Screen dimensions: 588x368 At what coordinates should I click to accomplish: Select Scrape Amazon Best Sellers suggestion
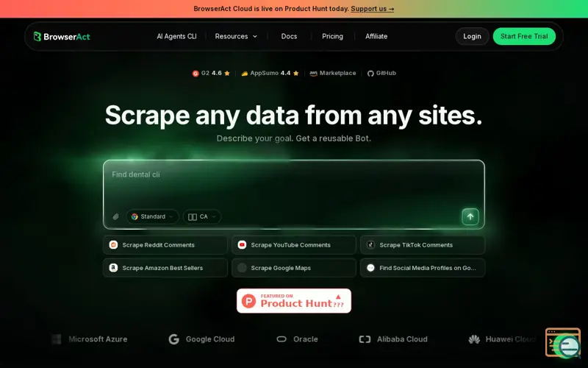[165, 268]
